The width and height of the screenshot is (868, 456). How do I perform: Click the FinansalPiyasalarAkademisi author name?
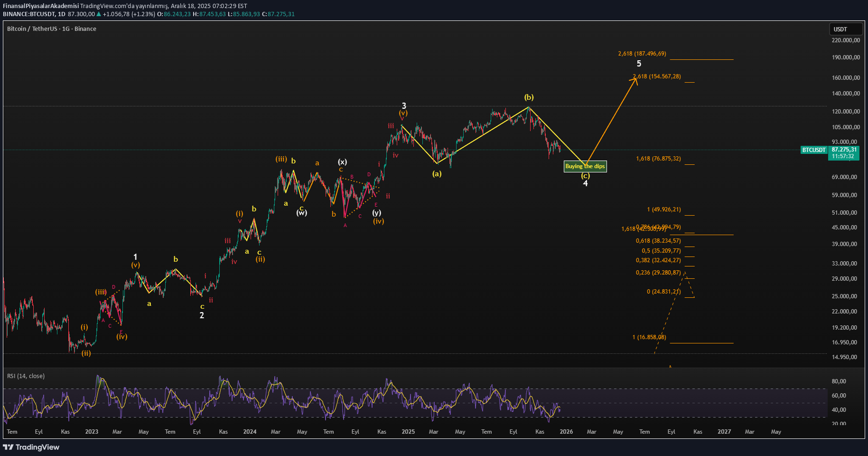(41, 6)
